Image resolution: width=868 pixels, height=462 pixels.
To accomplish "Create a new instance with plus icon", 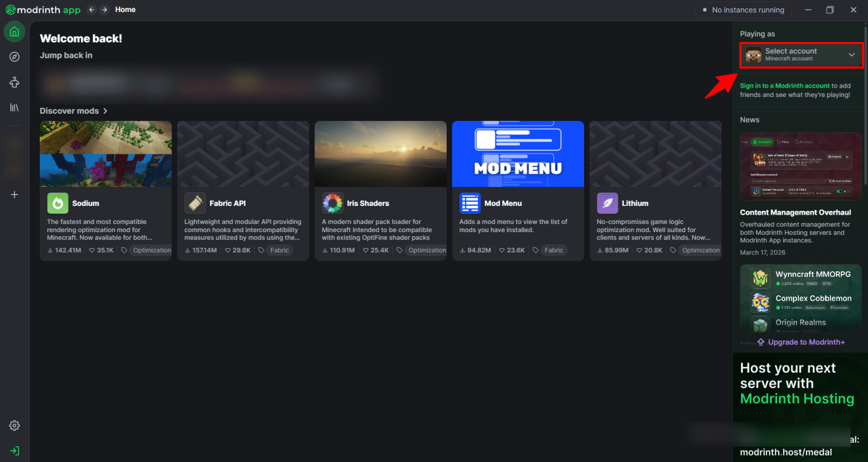I will tap(15, 194).
